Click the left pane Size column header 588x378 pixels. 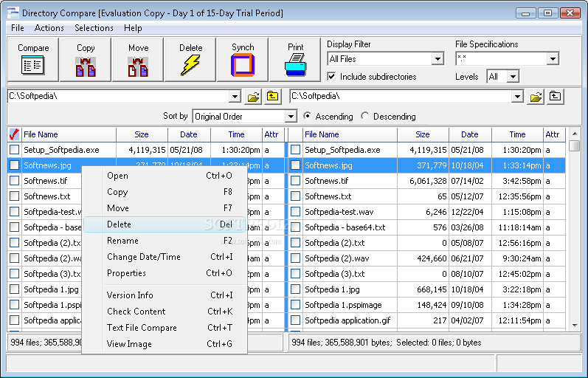(x=142, y=134)
